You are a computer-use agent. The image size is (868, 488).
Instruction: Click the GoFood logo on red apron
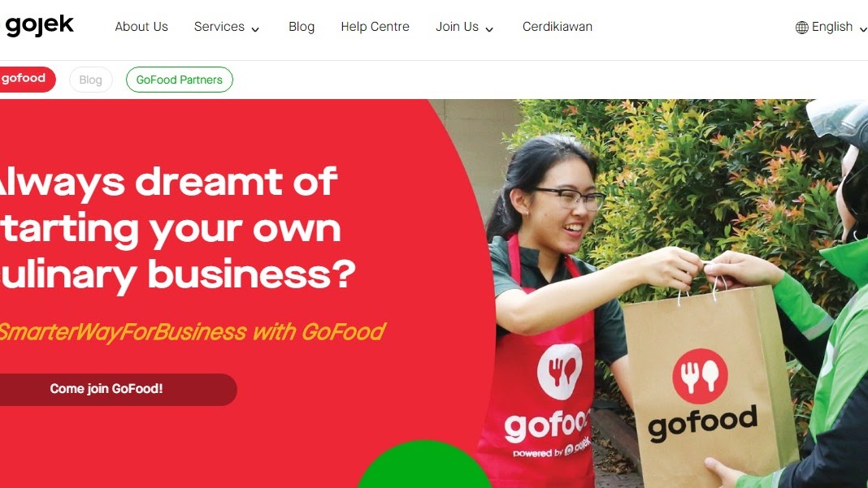coord(560,372)
